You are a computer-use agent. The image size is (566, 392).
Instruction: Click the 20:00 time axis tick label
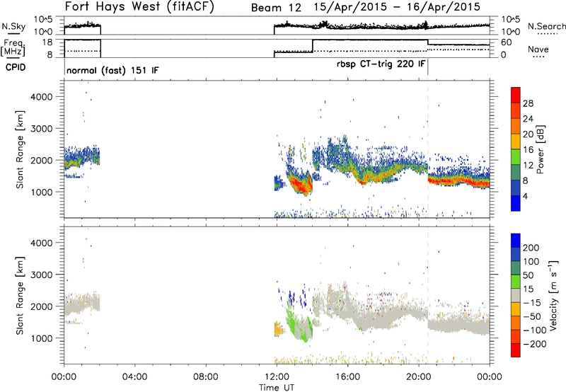[x=419, y=377]
